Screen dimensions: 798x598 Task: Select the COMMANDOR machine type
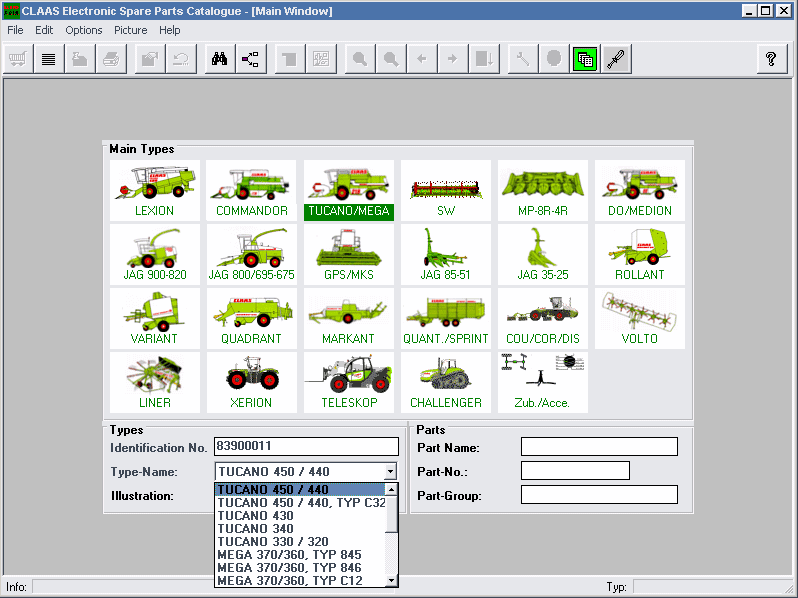(251, 190)
